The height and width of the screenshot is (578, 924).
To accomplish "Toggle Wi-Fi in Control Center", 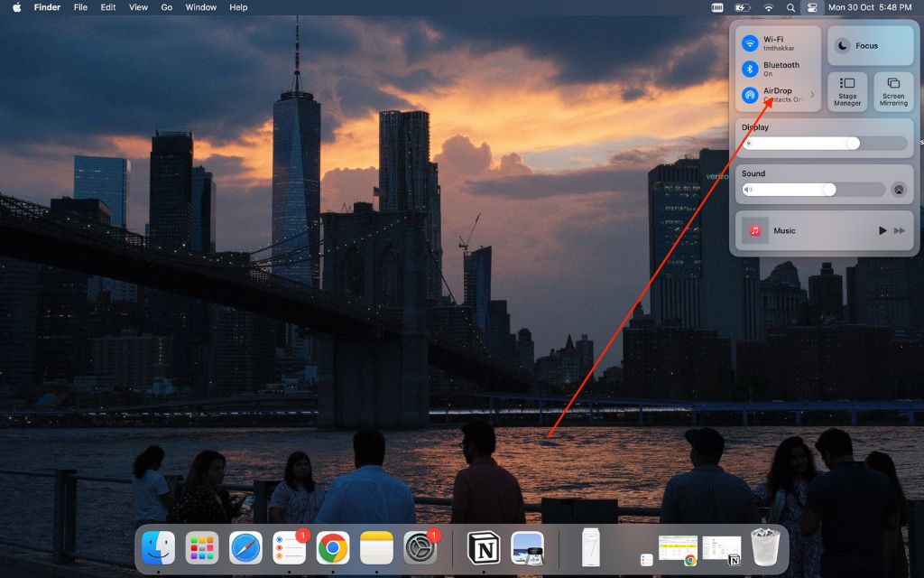I will (749, 43).
